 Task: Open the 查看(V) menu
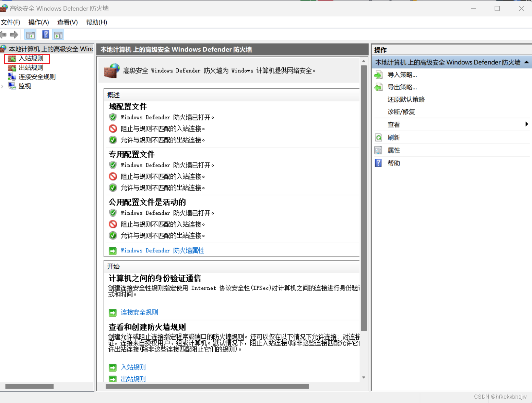67,22
